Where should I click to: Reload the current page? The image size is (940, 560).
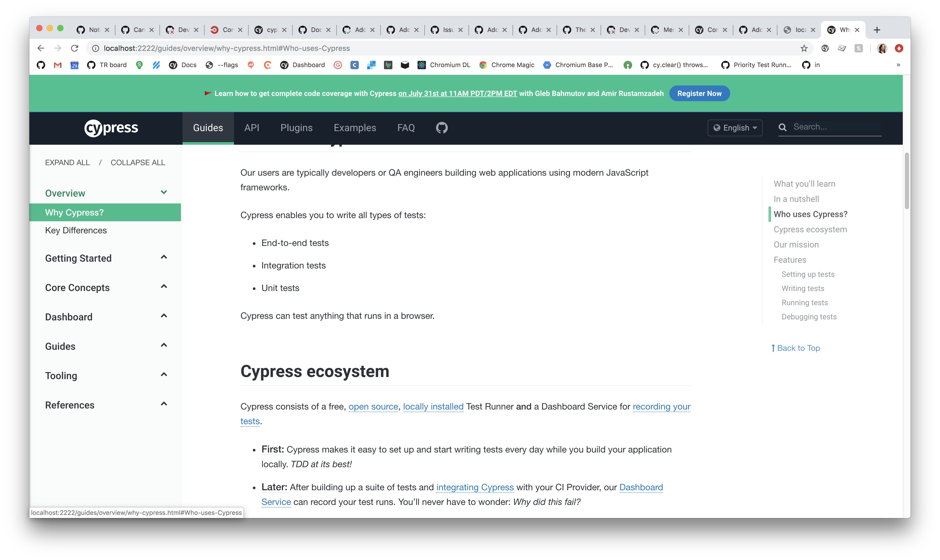coord(74,48)
